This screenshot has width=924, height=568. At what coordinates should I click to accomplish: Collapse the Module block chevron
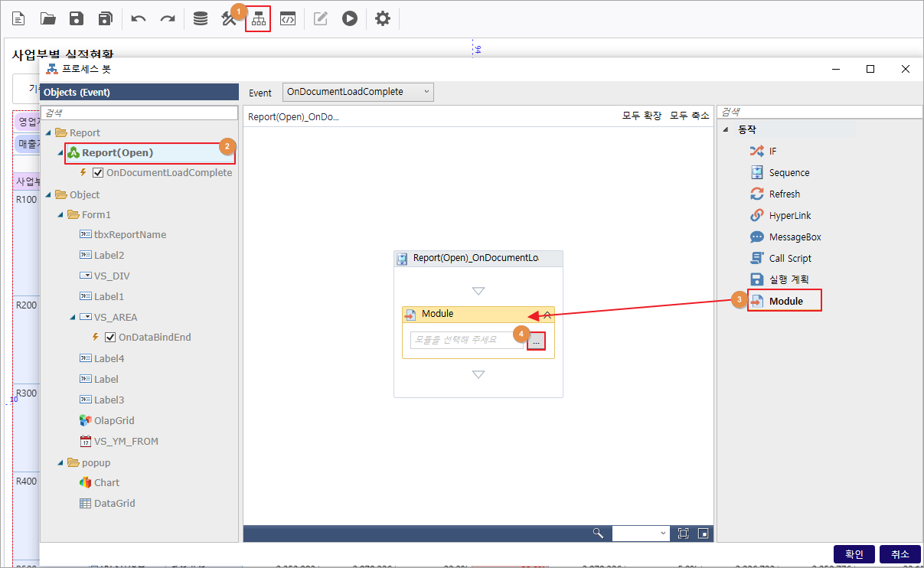[x=547, y=315]
